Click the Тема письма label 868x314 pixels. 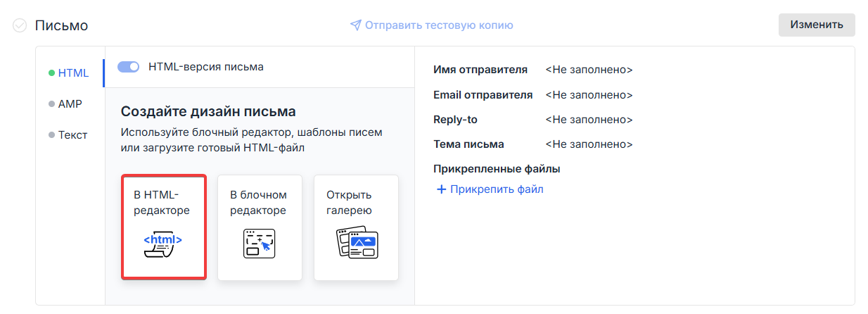tap(469, 144)
